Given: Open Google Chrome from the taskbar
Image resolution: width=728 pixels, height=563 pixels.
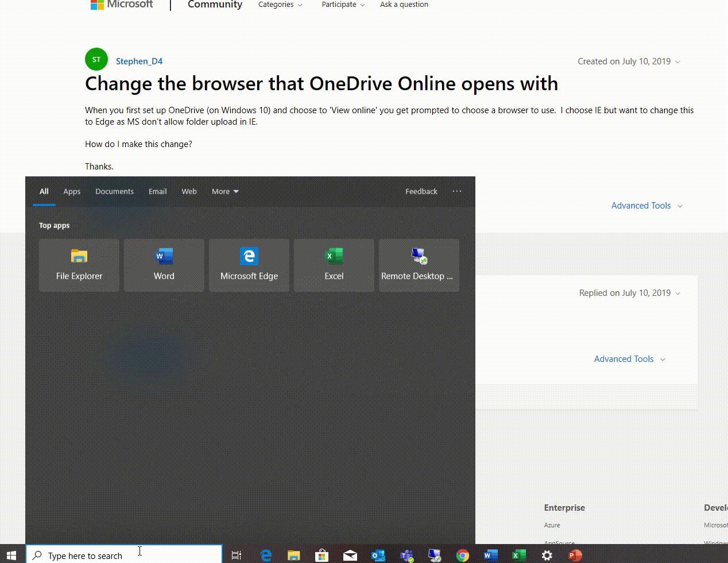Looking at the screenshot, I should coord(462,555).
